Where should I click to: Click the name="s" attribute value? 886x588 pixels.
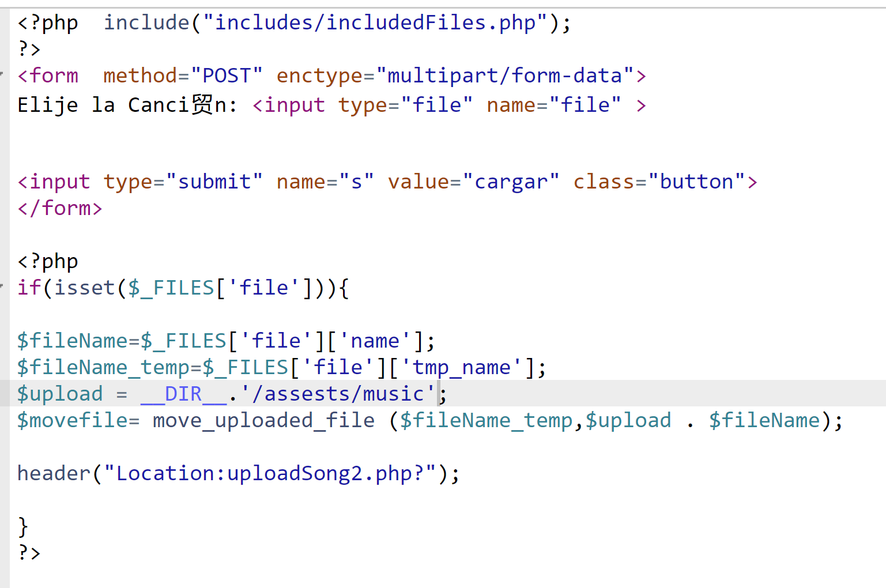356,182
